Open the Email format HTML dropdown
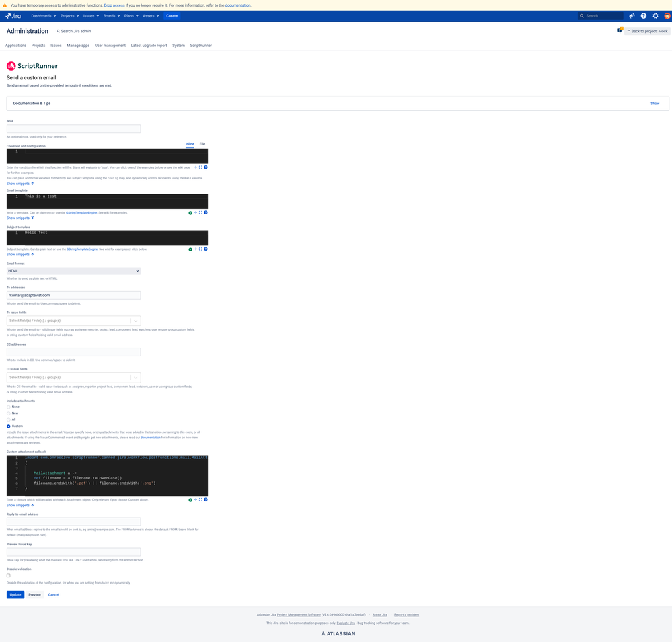Viewport: 672px width, 642px height. 74,271
